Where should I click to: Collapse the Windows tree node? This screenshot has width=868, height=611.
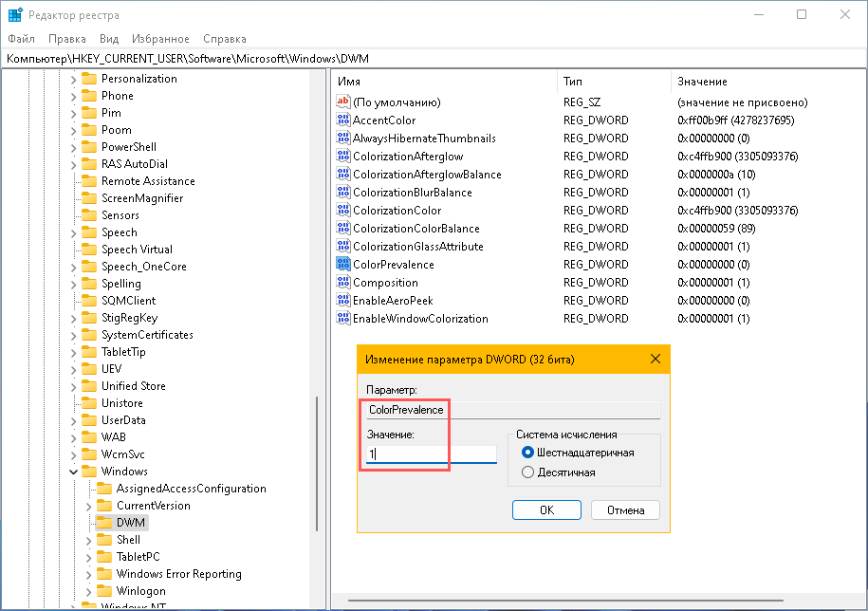coord(74,472)
